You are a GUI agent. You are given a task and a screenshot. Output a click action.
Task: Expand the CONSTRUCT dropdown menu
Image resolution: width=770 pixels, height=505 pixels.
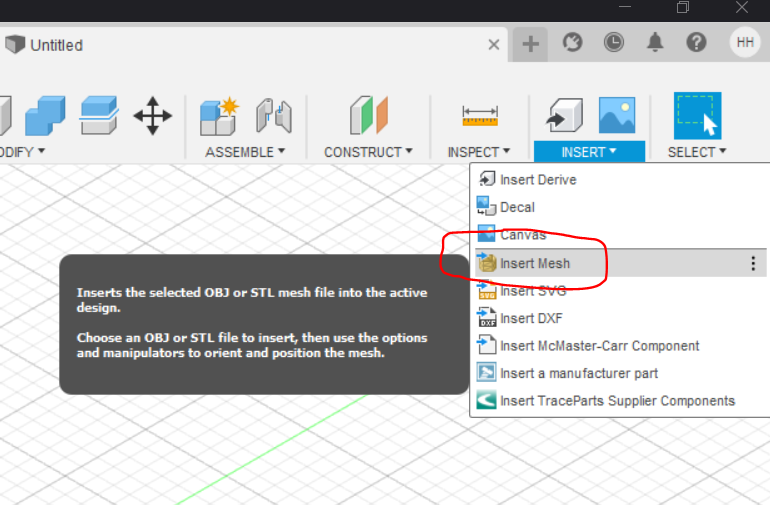point(368,152)
